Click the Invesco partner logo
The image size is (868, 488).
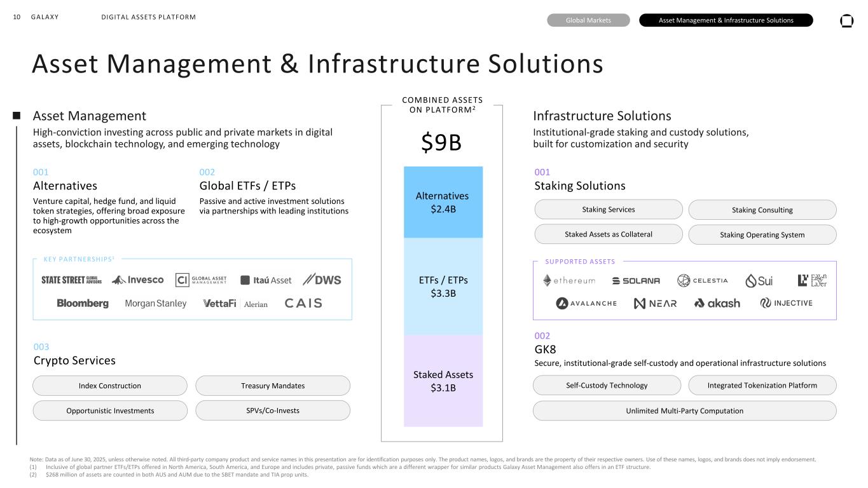pos(138,280)
